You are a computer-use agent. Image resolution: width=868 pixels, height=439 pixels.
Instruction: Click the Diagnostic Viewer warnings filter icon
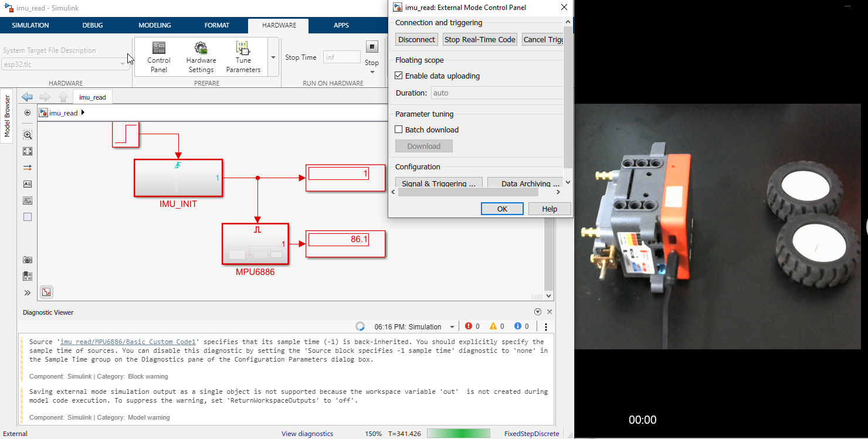point(493,326)
